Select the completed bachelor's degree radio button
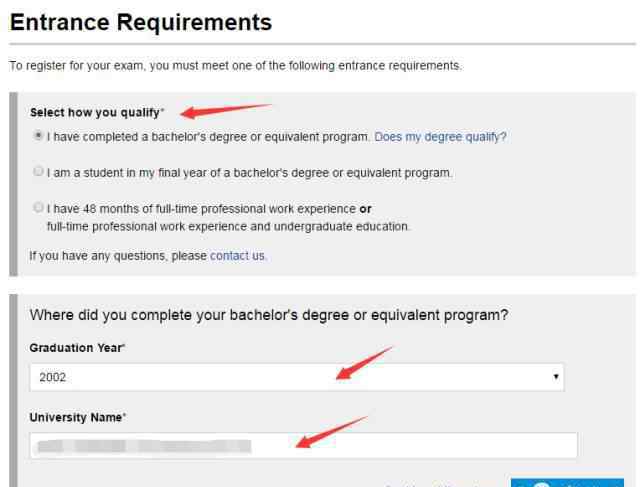The image size is (640, 487). tap(38, 135)
